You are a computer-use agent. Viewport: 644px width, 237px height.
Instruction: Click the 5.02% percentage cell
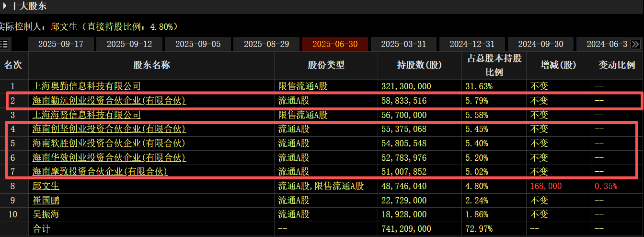click(477, 171)
